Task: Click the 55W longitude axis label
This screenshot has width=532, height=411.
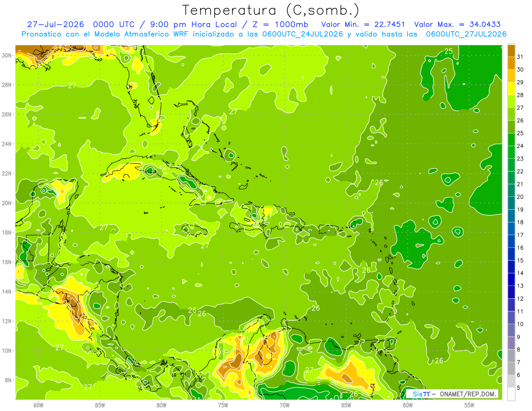Action: (x=469, y=405)
